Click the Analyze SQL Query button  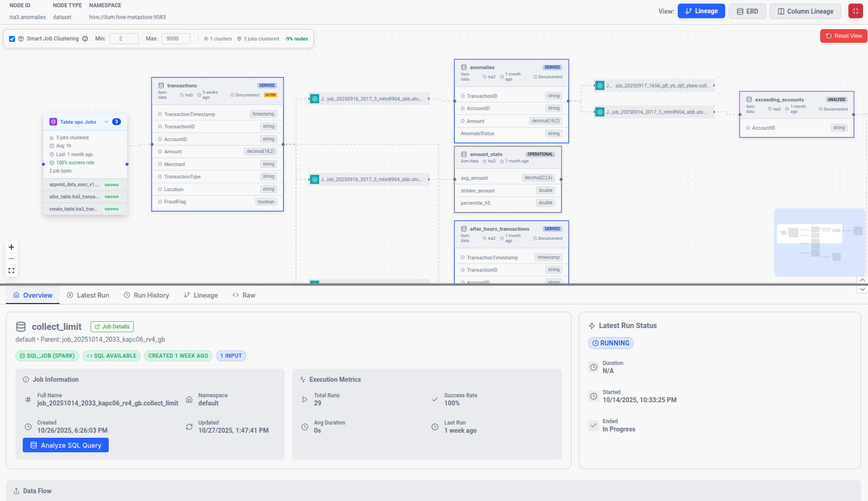66,445
